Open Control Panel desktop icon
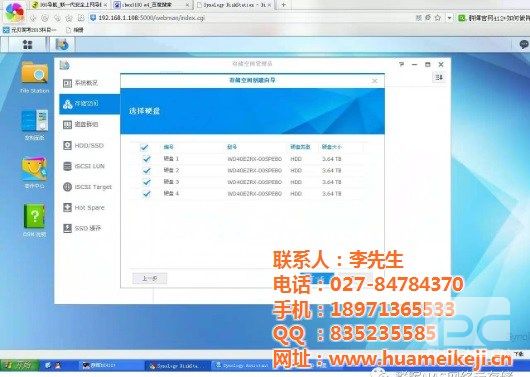Viewport: 530px width, 377px height. tap(34, 125)
